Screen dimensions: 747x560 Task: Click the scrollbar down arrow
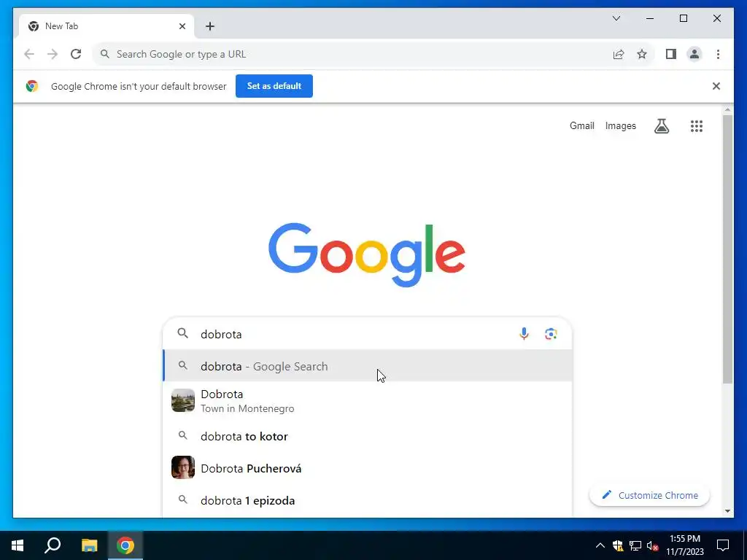point(727,511)
